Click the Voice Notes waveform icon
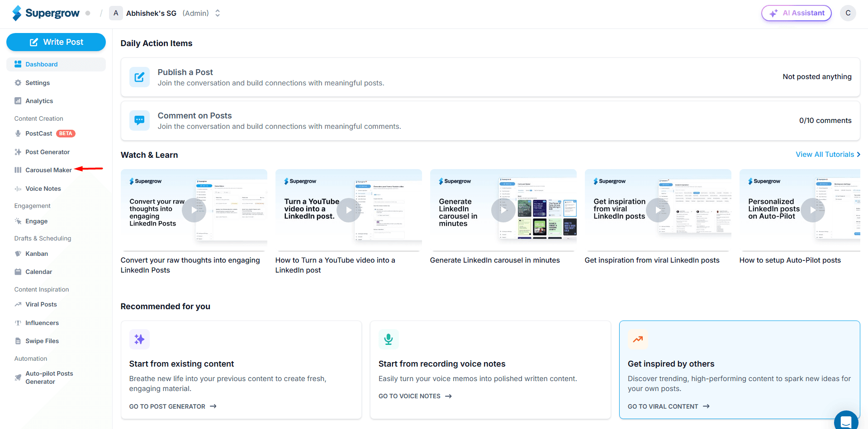This screenshot has width=868, height=429. (x=18, y=189)
